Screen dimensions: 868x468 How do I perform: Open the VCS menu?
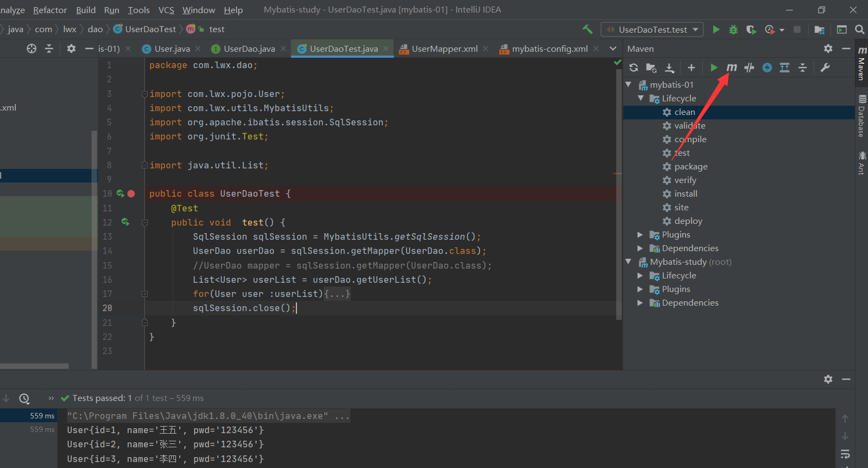click(166, 10)
